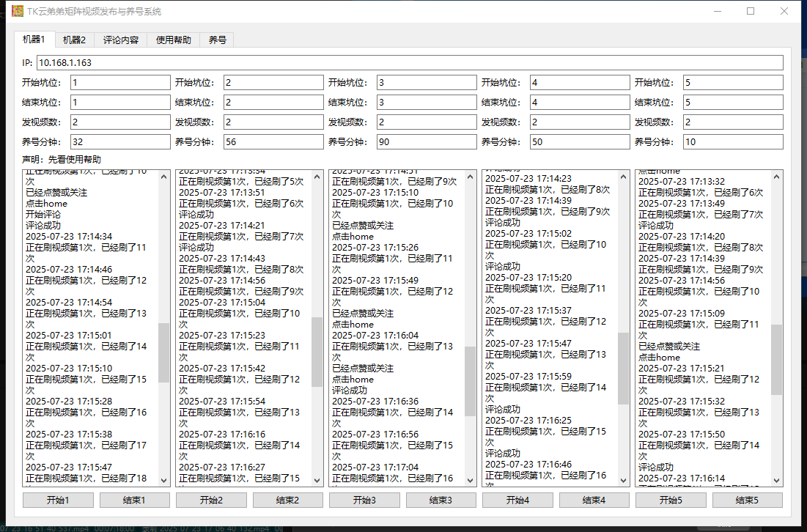This screenshot has height=532, width=807.
Task: Click the app icon in the title bar
Action: point(18,11)
